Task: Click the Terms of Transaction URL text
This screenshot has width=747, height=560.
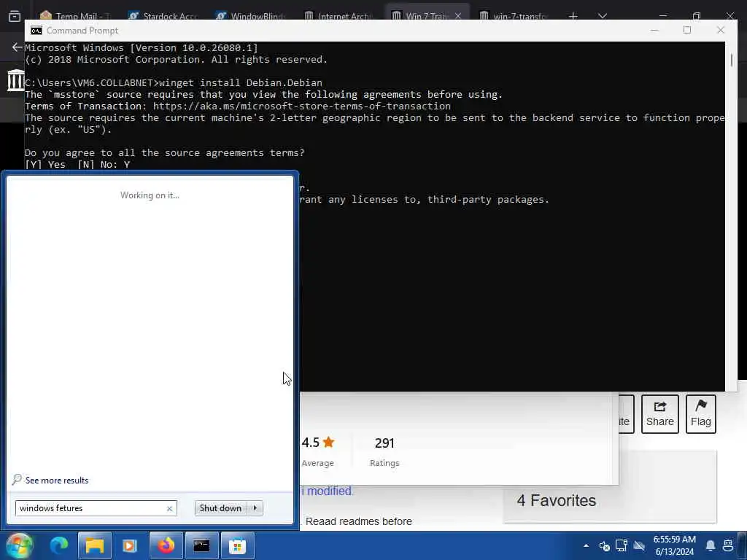Action: (x=301, y=106)
